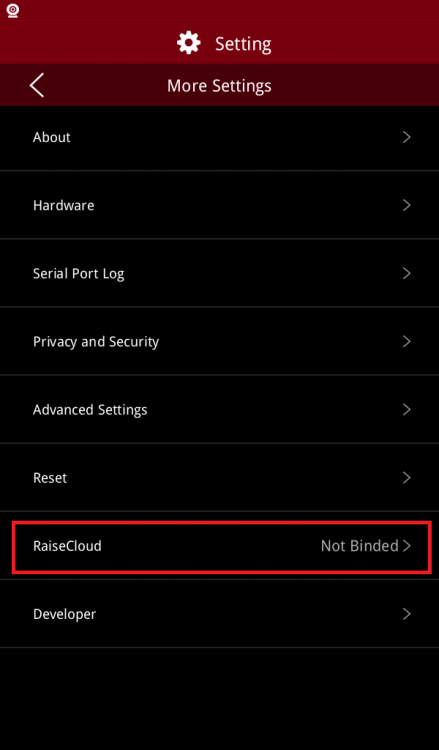439x750 pixels.
Task: Click the chevron beside Not Binded
Action: 407,546
